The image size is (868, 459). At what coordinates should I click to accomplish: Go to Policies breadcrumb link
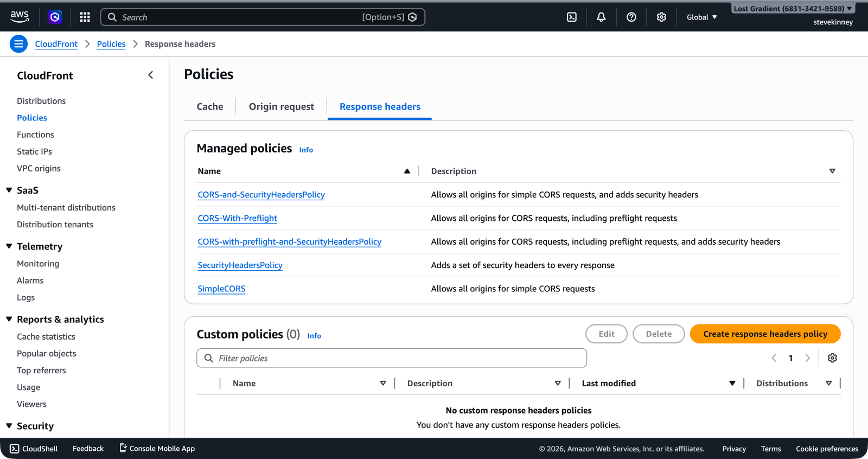click(111, 44)
